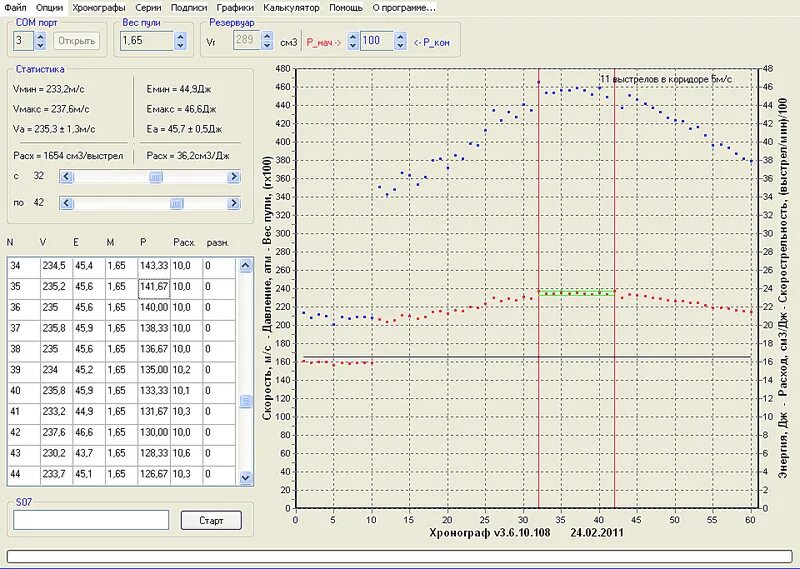
Task: Click the table scrollbar down arrow
Action: 246,478
